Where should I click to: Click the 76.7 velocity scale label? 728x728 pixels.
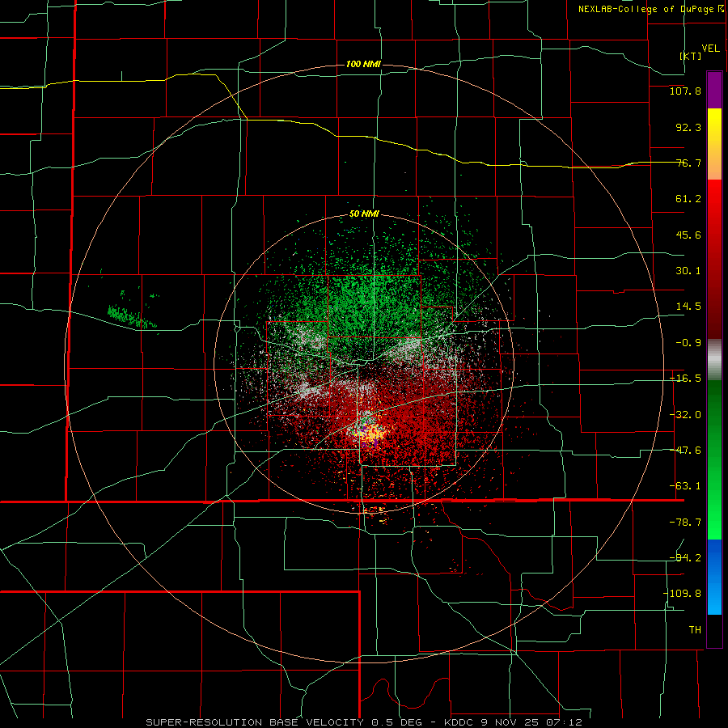(x=688, y=163)
